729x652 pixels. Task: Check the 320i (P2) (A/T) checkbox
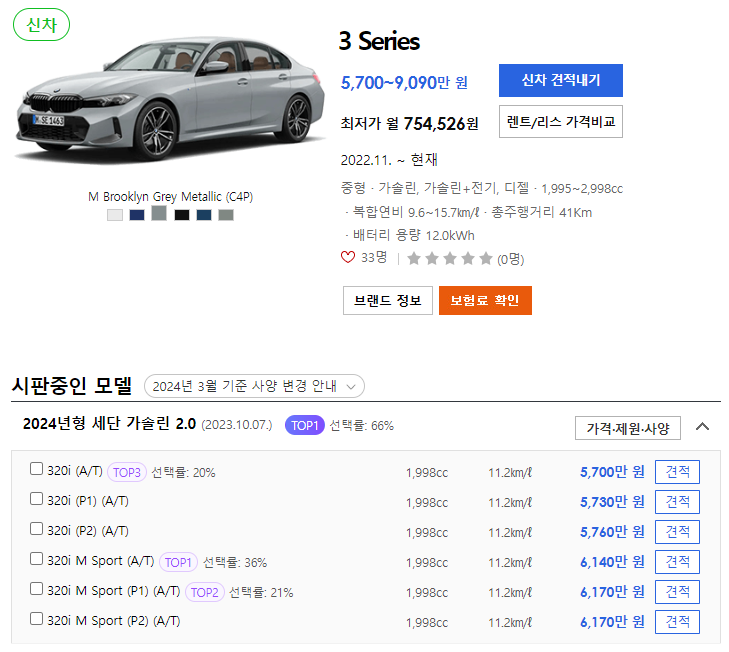point(36,529)
